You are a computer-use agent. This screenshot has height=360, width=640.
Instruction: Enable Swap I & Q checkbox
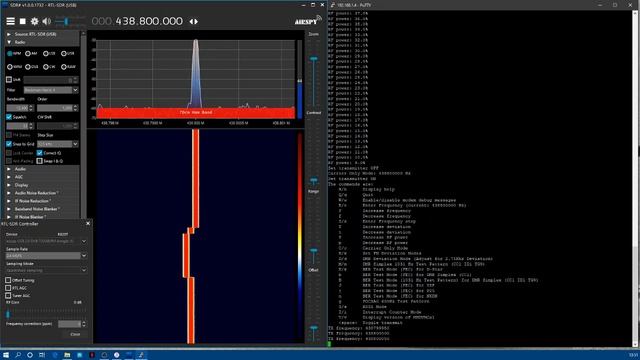click(x=40, y=161)
